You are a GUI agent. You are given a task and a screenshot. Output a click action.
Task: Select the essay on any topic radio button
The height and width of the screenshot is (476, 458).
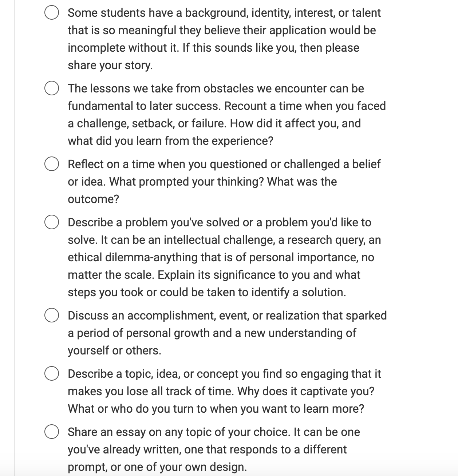tap(52, 432)
